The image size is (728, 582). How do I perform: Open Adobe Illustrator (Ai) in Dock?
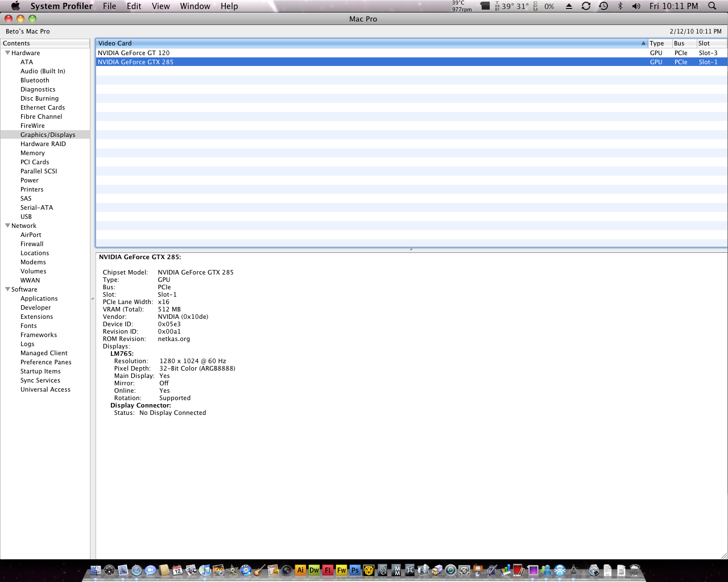(x=301, y=570)
